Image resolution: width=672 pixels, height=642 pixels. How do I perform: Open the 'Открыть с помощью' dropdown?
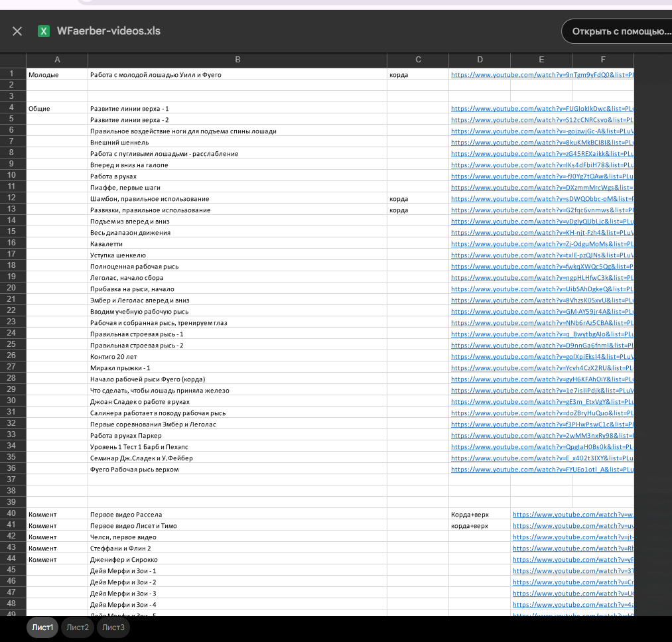pos(617,31)
